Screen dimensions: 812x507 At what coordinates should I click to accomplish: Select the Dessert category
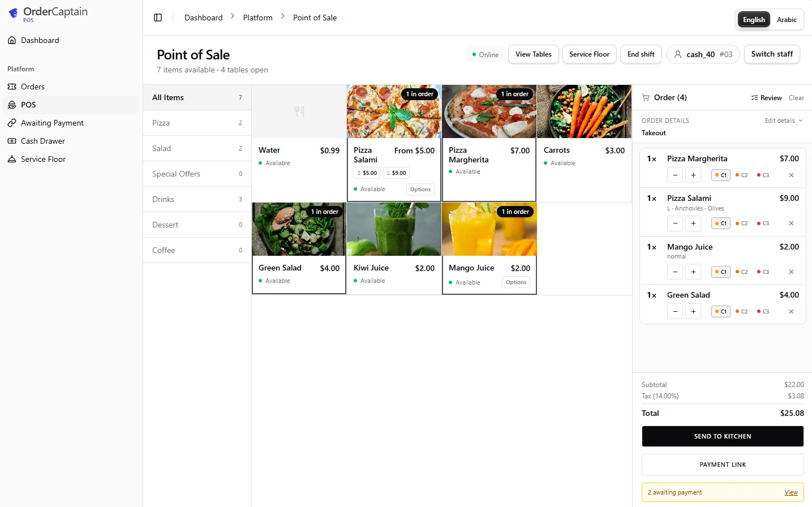click(x=197, y=225)
